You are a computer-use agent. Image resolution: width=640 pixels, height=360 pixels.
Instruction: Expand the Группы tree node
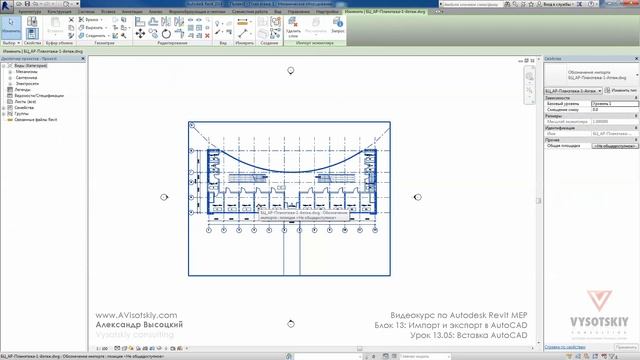pos(4,114)
